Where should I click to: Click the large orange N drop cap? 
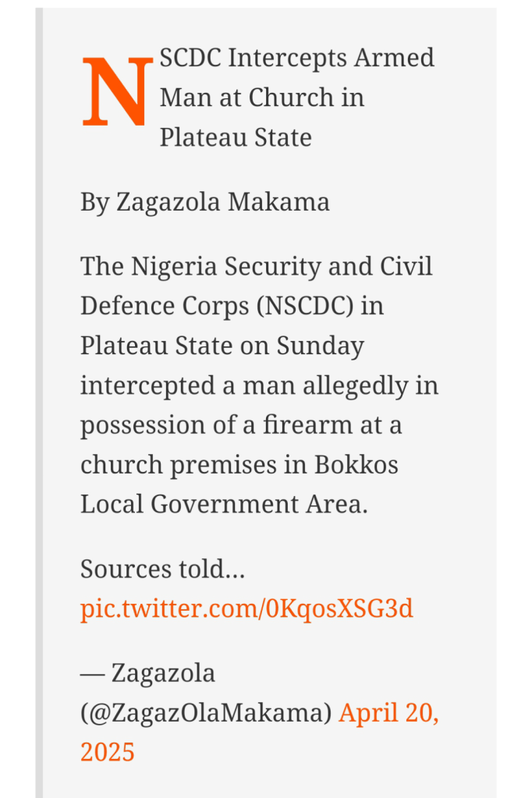(116, 93)
